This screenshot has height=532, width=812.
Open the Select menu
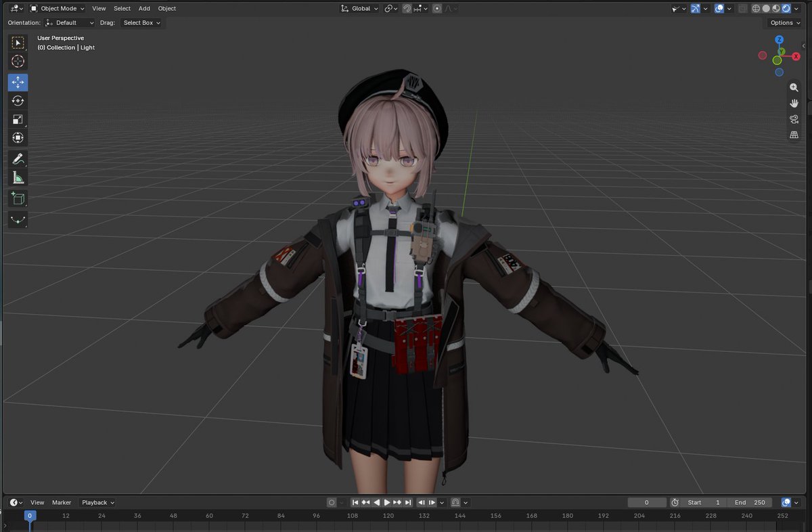pyautogui.click(x=122, y=8)
